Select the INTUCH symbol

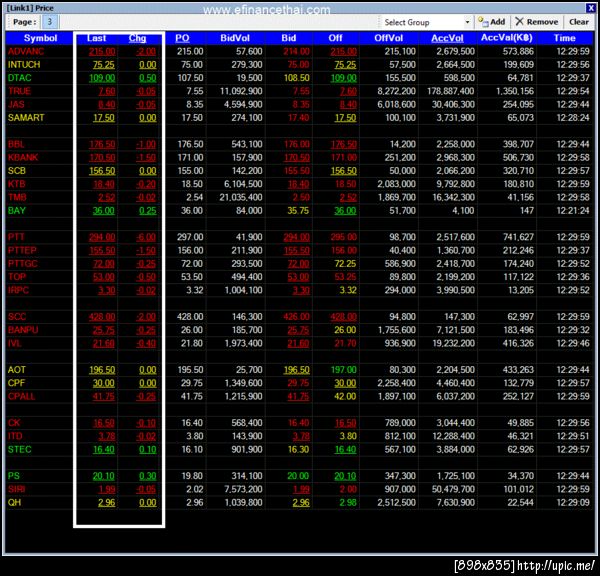pos(24,65)
